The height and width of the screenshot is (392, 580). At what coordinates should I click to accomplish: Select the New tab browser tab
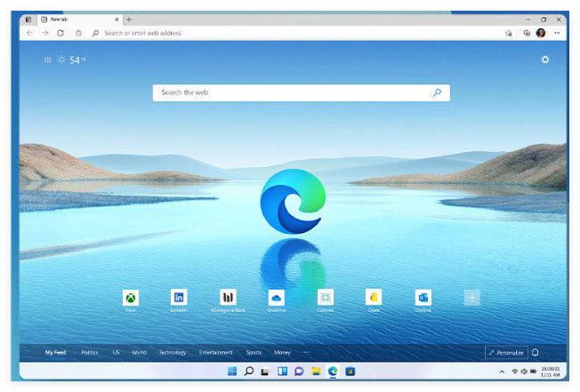[79, 20]
